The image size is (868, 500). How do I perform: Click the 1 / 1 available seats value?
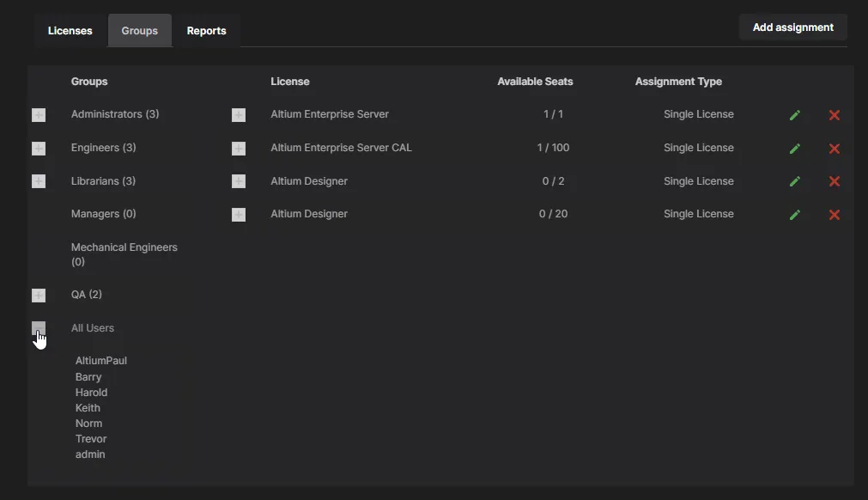[553, 114]
